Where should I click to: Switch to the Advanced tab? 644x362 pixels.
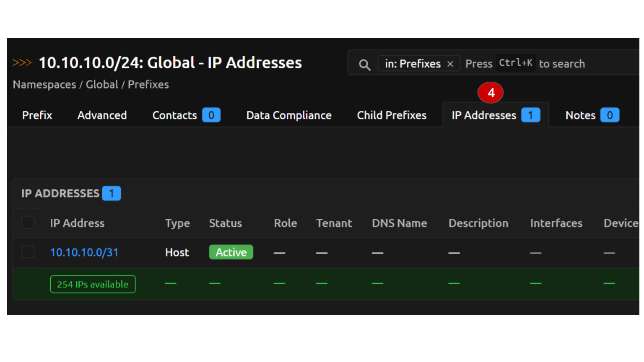point(102,115)
